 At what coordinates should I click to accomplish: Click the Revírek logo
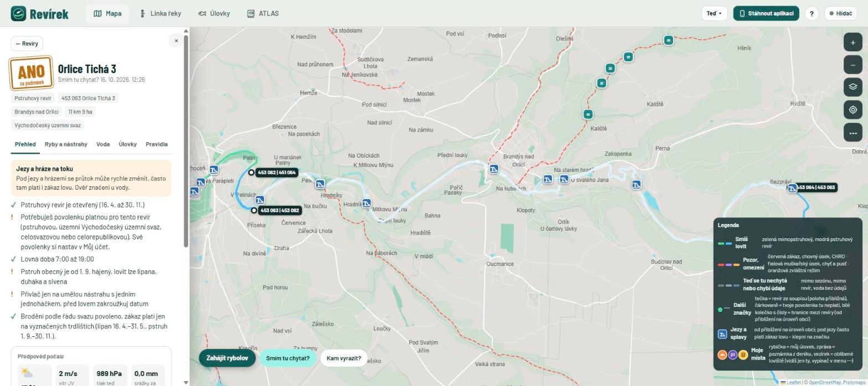click(39, 14)
